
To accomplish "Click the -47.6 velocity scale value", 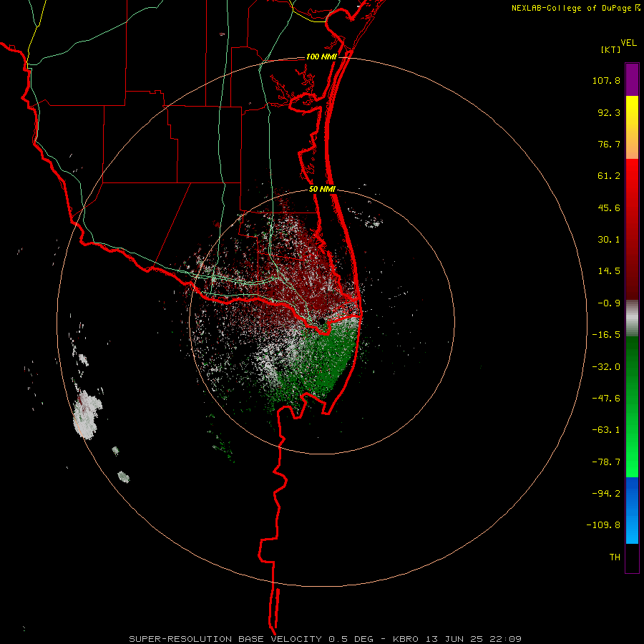I will (606, 399).
